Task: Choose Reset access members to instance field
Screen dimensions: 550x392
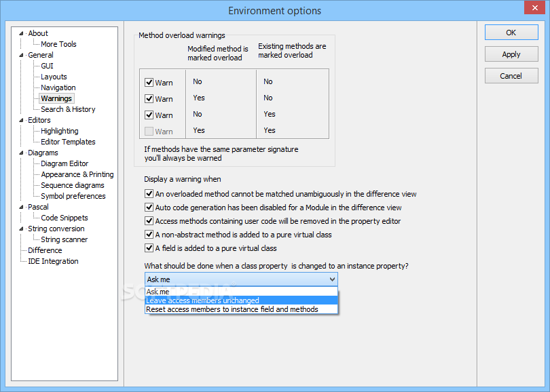Action: click(x=241, y=309)
